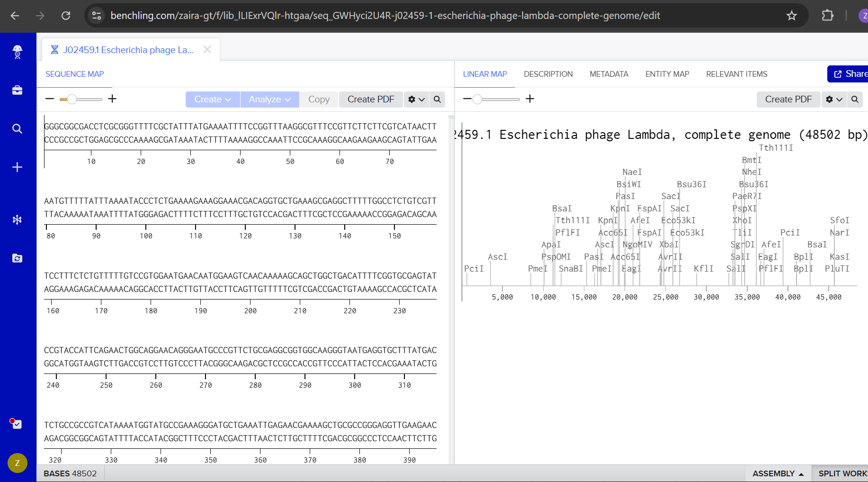
Task: Expand the Analyze dropdown
Action: coord(270,100)
